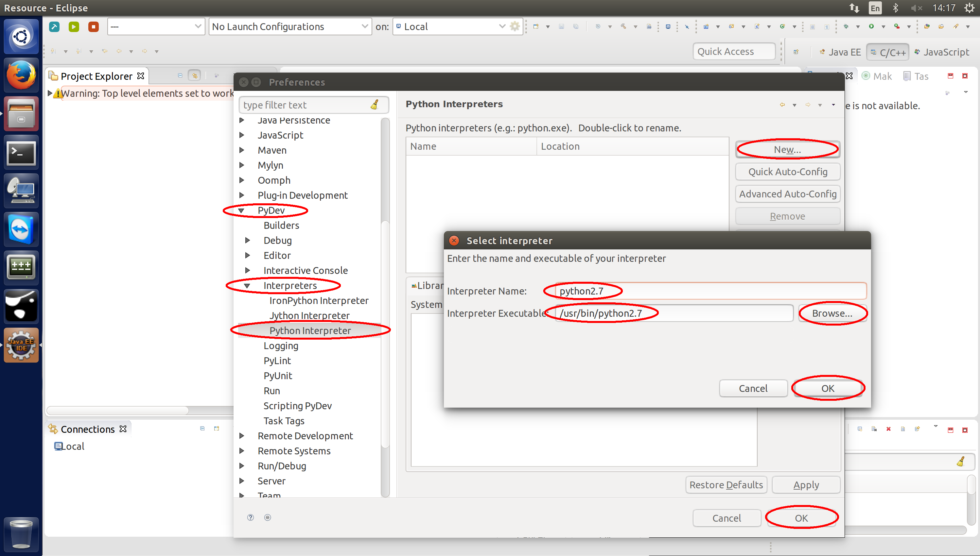The width and height of the screenshot is (980, 556).
Task: Open the No Launch Configurations dropdown
Action: (x=290, y=26)
